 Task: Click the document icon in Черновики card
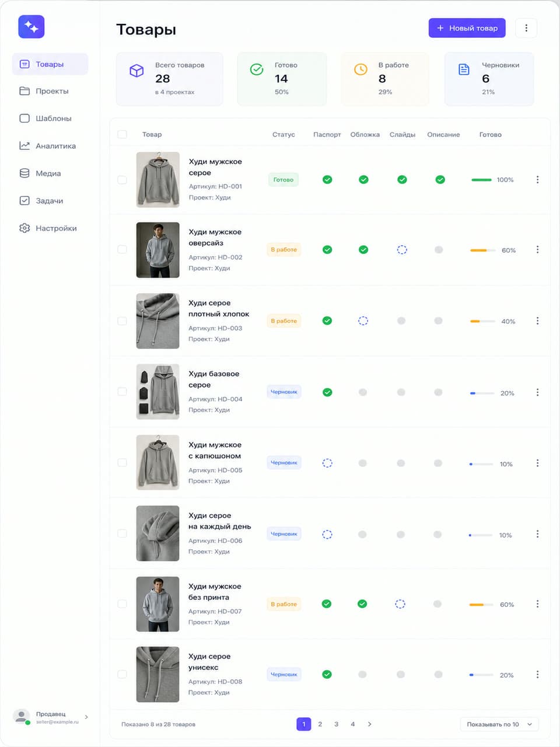(x=464, y=69)
